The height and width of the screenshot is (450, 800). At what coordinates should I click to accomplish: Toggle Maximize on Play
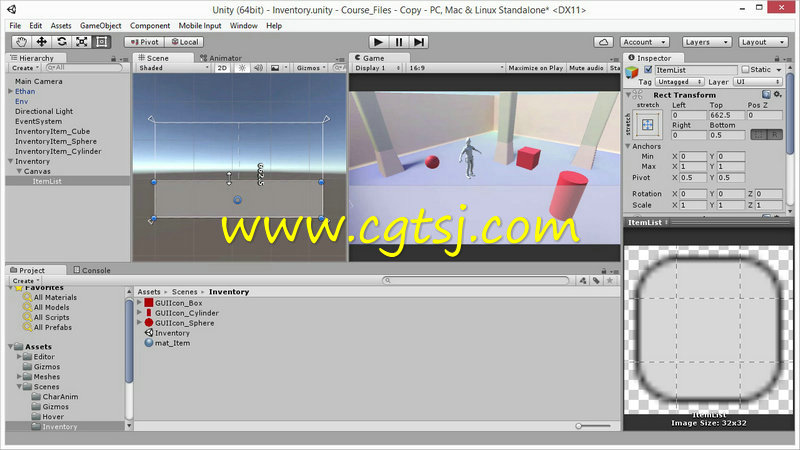click(535, 68)
